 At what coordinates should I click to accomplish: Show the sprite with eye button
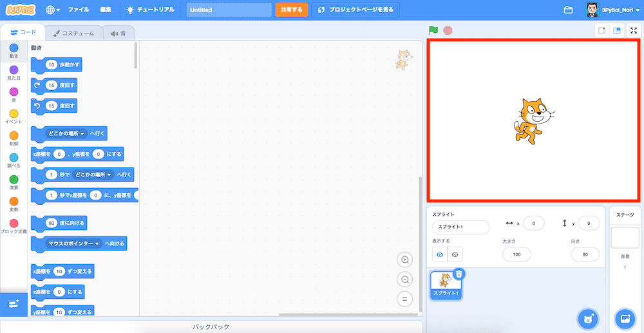(440, 254)
